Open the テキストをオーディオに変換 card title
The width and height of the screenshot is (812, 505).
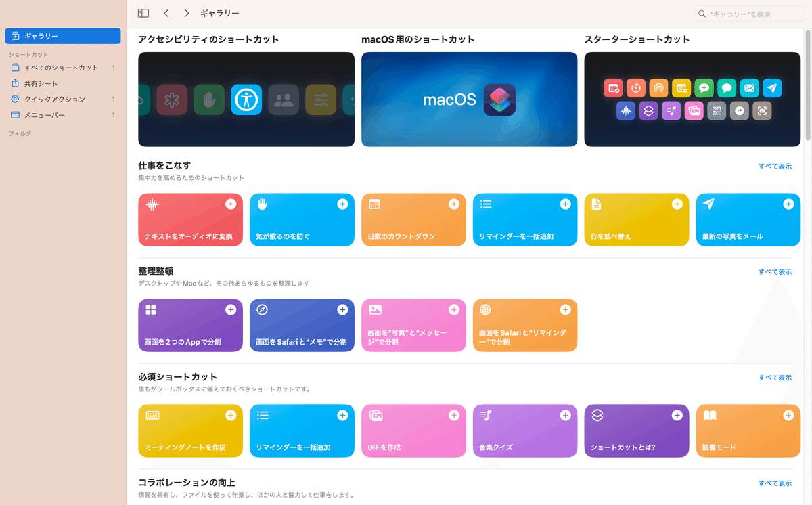click(x=188, y=236)
